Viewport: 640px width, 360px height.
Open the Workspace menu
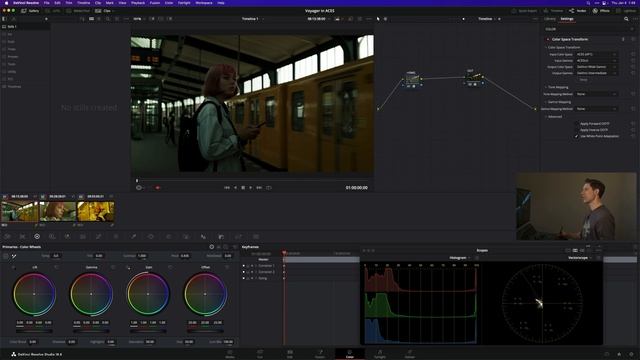coord(204,3)
